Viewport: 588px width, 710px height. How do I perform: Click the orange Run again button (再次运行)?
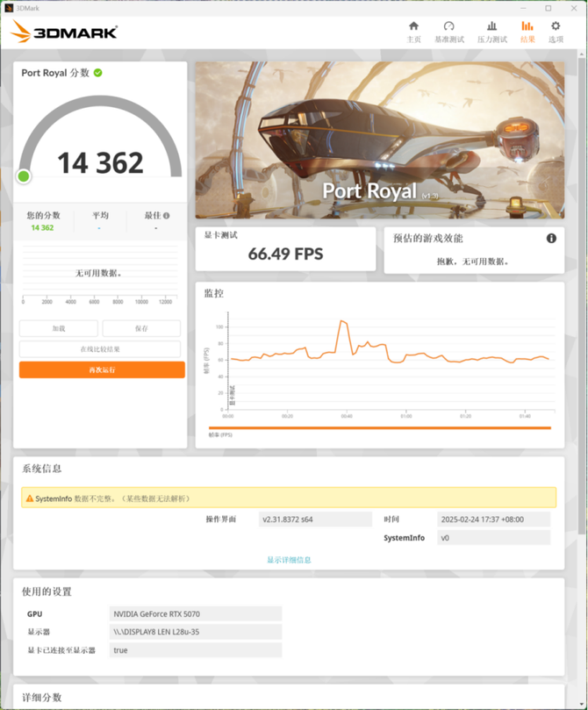102,369
